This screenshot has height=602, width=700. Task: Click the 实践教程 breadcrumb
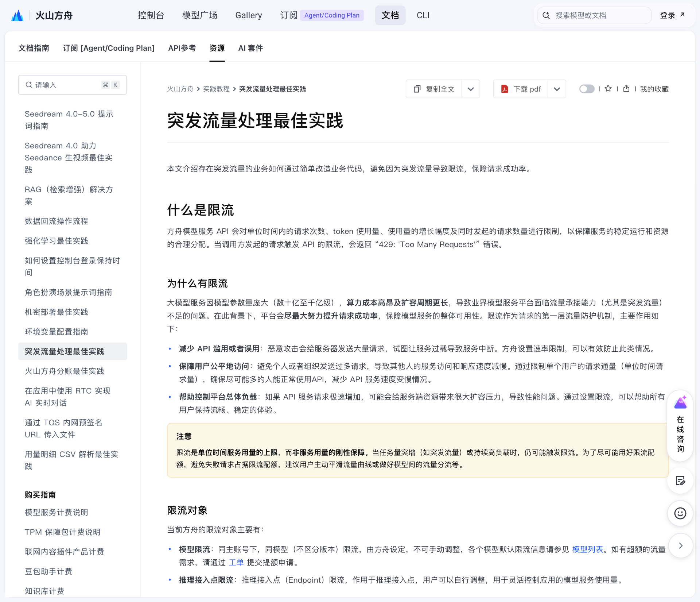pyautogui.click(x=216, y=89)
